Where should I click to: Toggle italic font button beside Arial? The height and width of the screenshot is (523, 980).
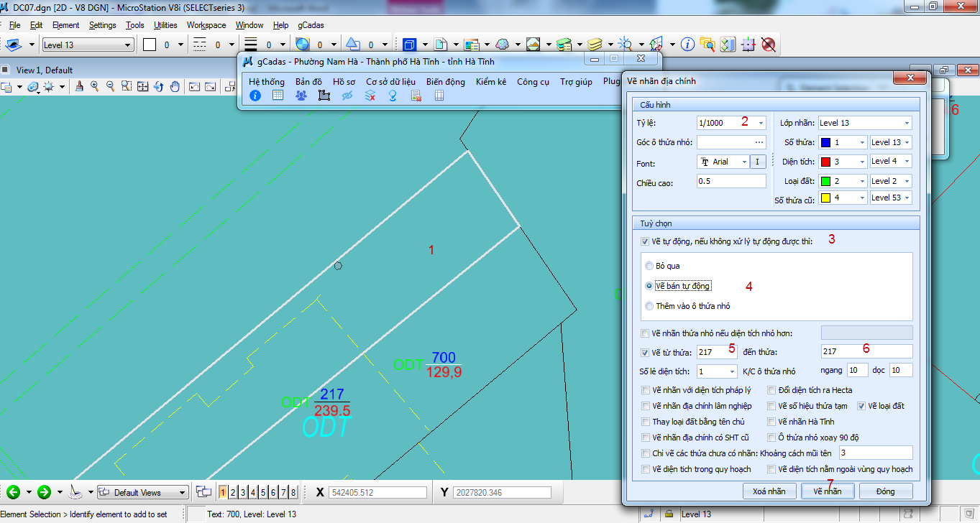(757, 162)
